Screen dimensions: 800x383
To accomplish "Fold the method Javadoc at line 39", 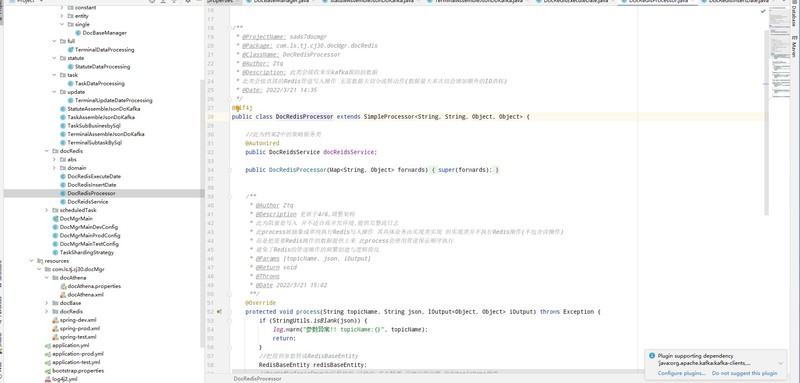I will click(230, 196).
